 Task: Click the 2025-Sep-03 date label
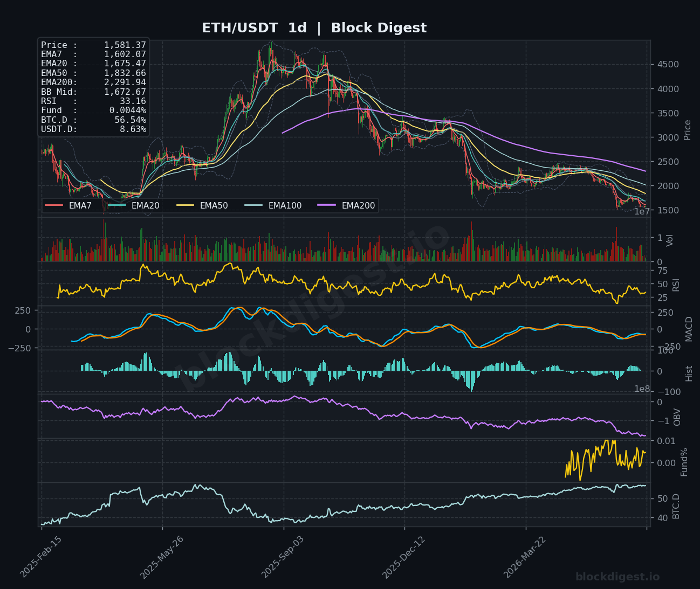[x=283, y=557]
